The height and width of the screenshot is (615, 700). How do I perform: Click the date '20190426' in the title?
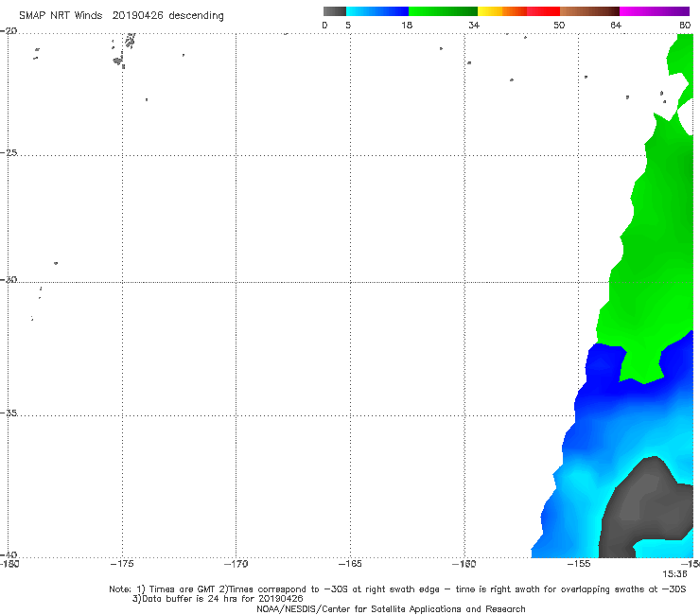tap(137, 15)
